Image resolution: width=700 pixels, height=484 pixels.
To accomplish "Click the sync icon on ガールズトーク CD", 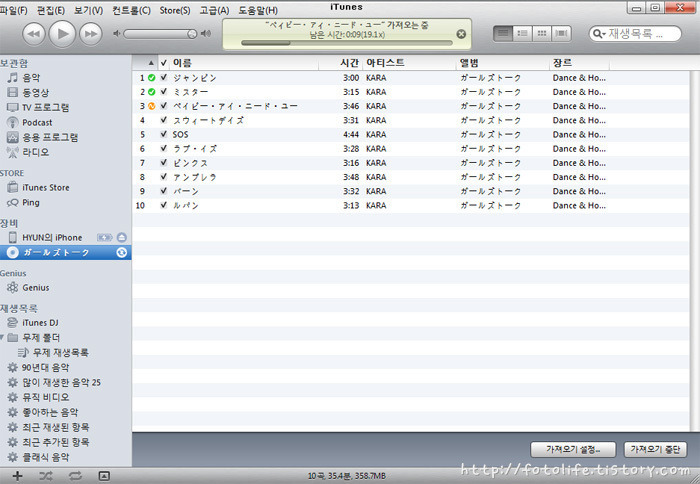I will click(122, 253).
